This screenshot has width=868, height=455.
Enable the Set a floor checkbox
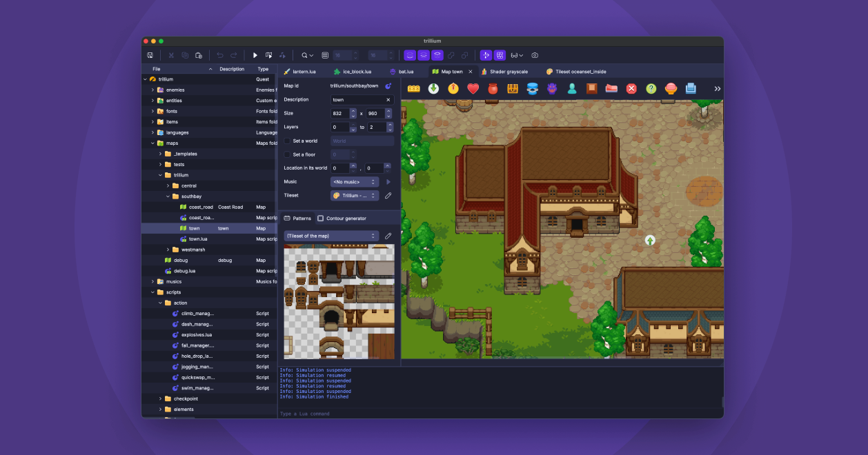click(287, 154)
